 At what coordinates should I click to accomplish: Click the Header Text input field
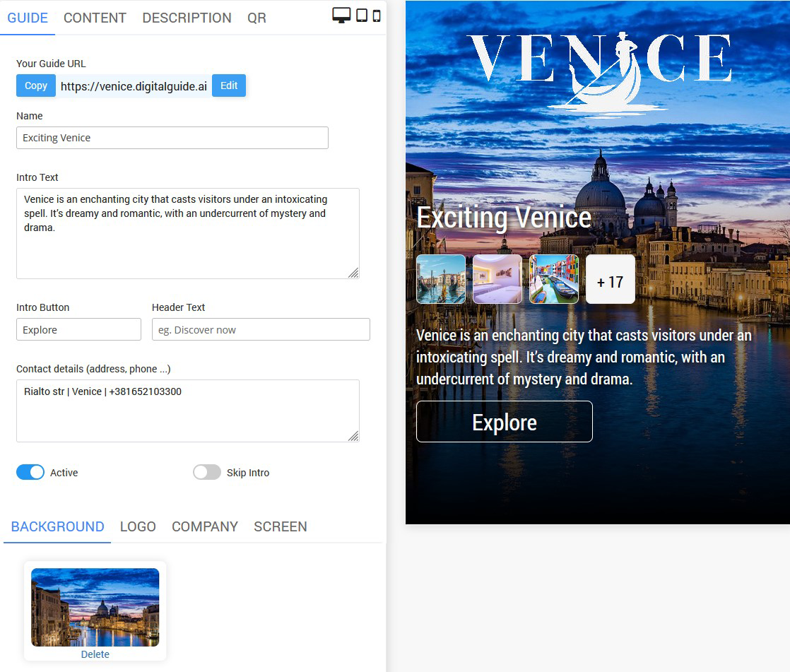(x=261, y=330)
